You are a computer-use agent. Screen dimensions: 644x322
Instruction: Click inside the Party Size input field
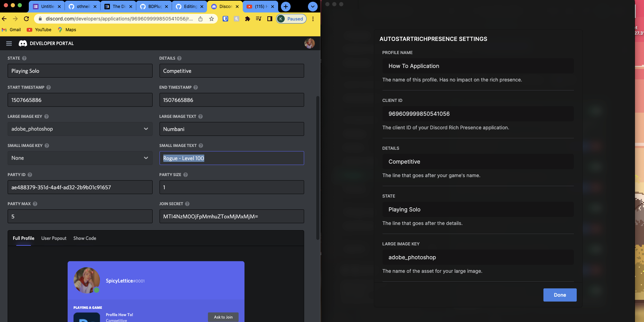[231, 187]
